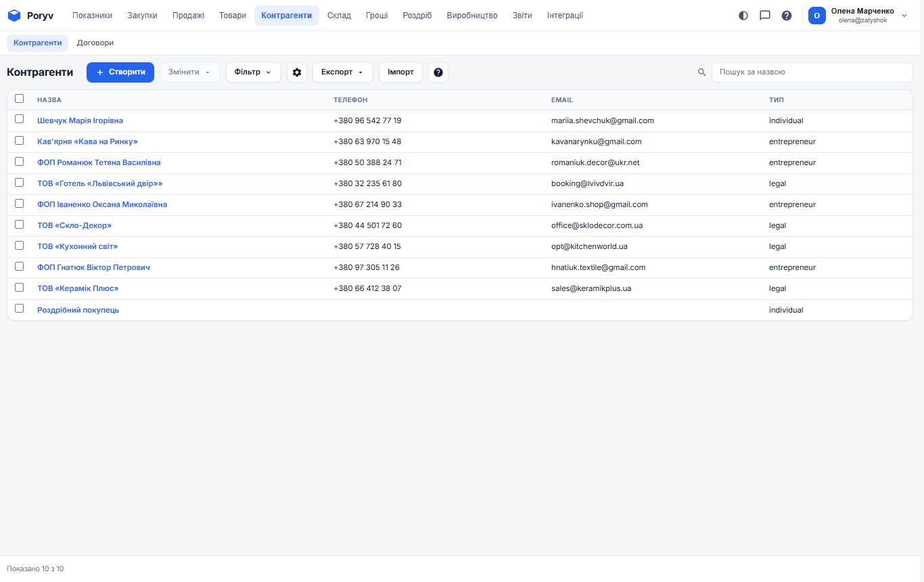Viewport: 924px width, 582px height.
Task: Tick the checkbox for ТОВ «Скло-Декор»
Action: click(x=20, y=224)
